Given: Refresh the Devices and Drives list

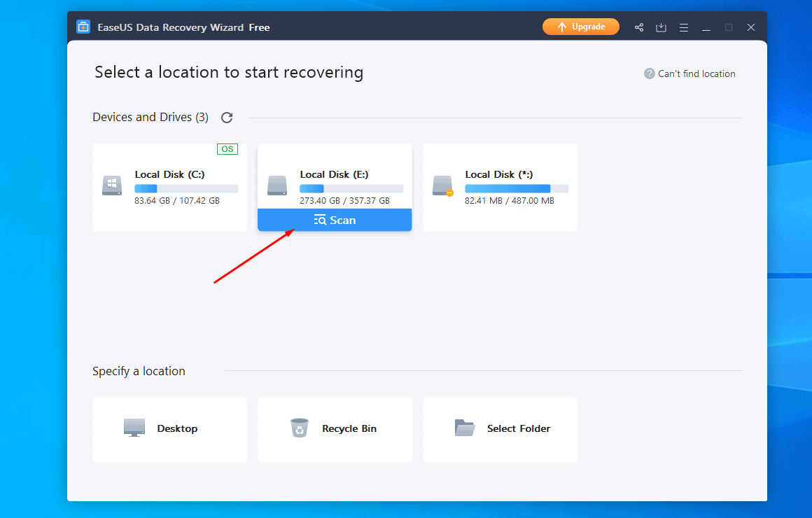Looking at the screenshot, I should [x=227, y=118].
